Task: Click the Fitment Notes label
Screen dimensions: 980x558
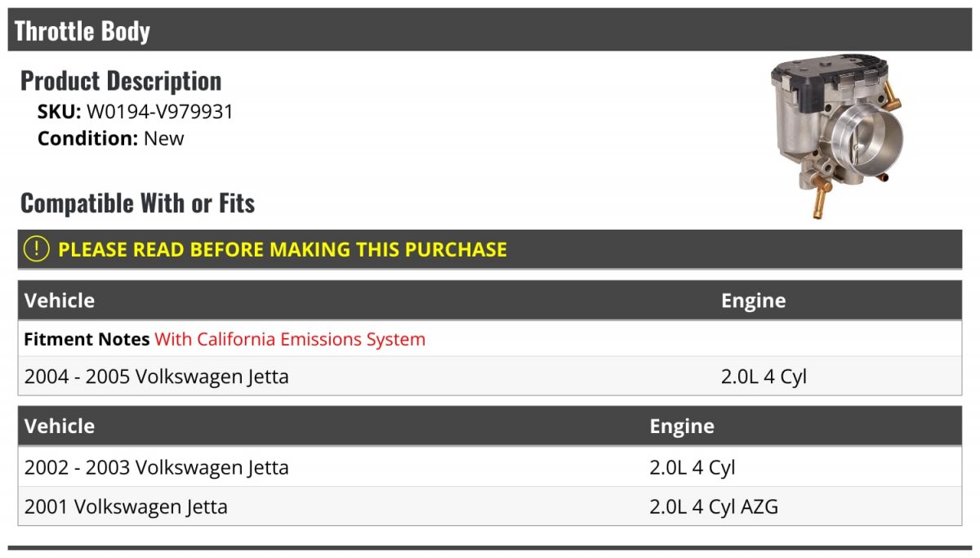Action: pyautogui.click(x=87, y=339)
